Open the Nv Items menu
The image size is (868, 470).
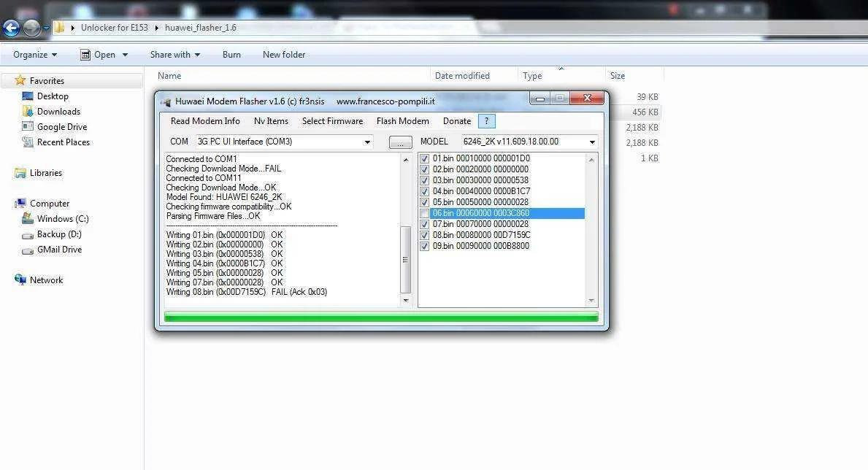pyautogui.click(x=272, y=120)
